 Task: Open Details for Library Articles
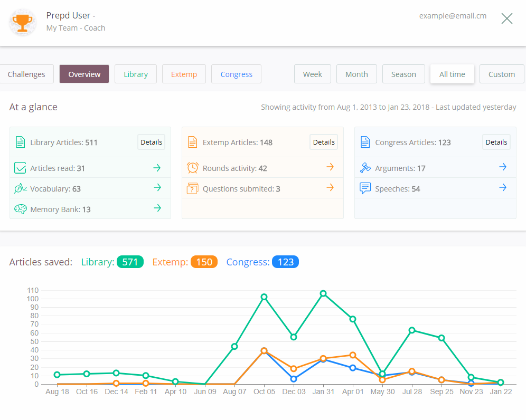(151, 142)
